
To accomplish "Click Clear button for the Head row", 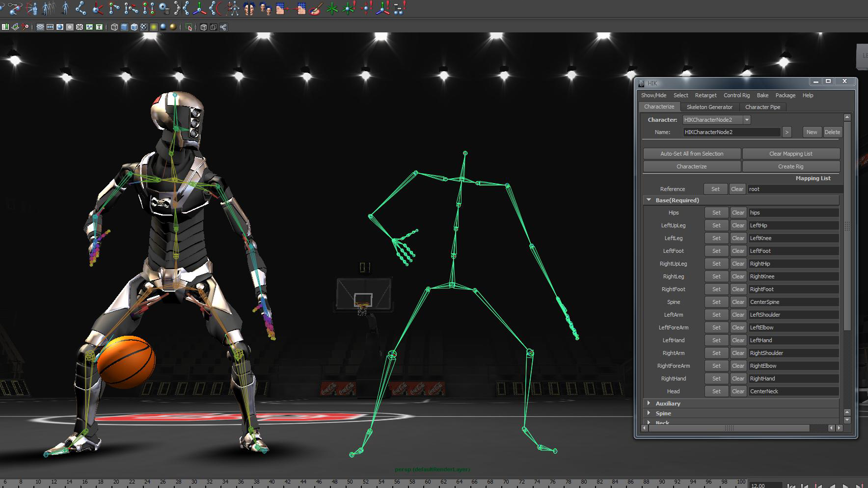I will (x=738, y=391).
